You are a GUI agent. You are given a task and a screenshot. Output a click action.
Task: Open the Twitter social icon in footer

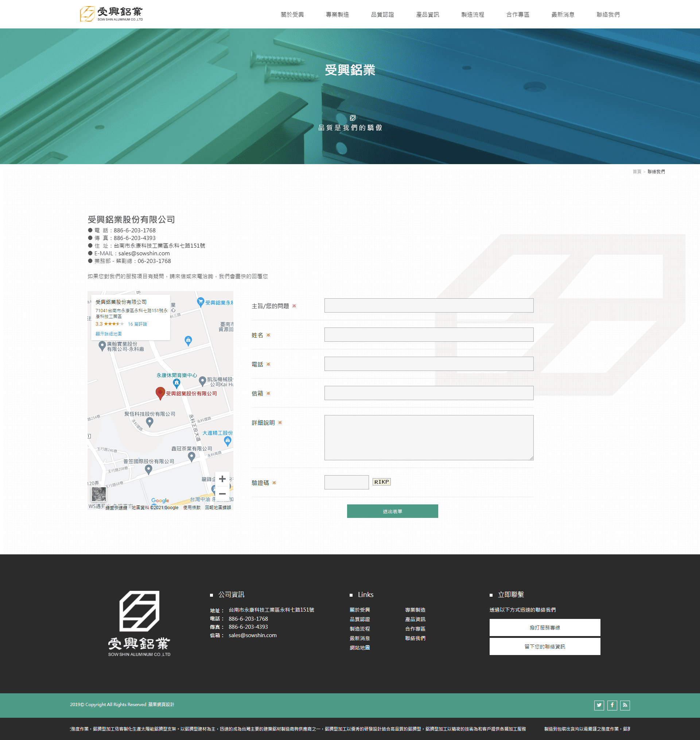point(599,705)
